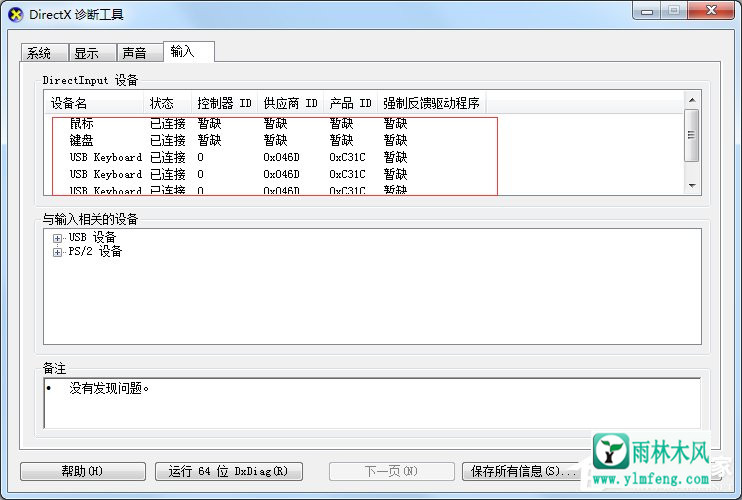Click the 产品 ID column header
This screenshot has height=500, width=742.
click(351, 103)
